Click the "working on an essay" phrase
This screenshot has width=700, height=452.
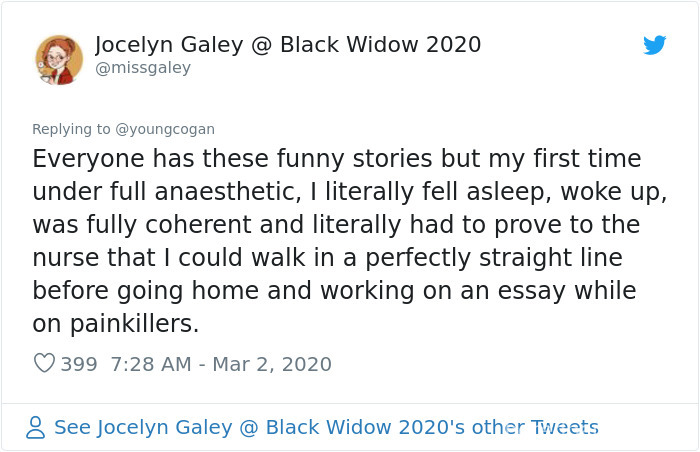click(443, 291)
